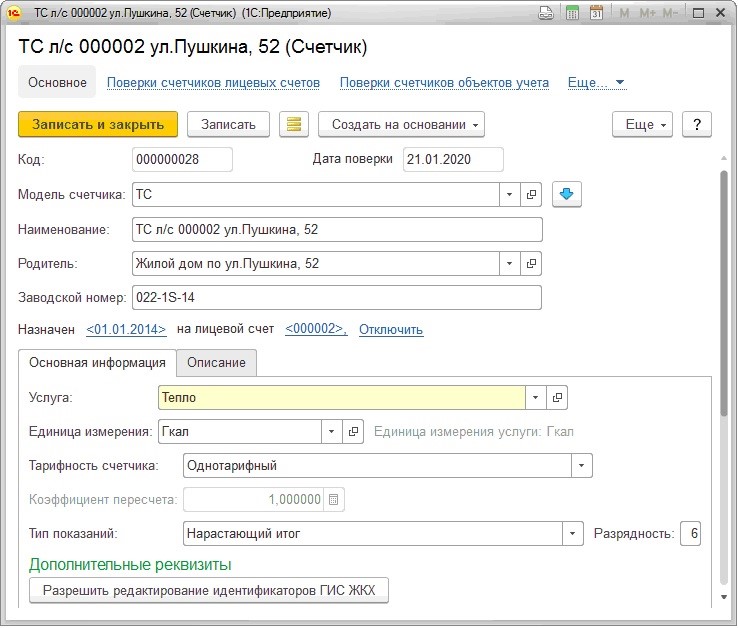Viewport: 738px width, 628px height.
Task: Switch to the Описание tab
Action: (217, 362)
